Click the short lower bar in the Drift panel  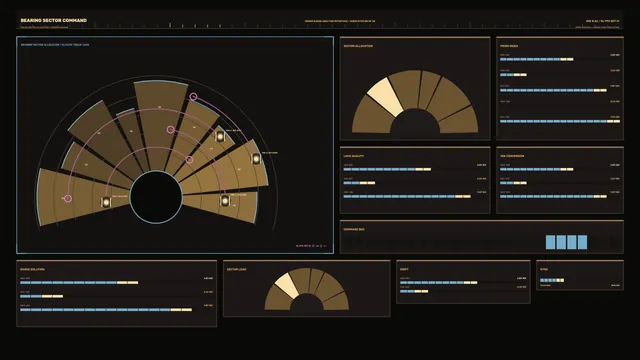tap(414, 291)
